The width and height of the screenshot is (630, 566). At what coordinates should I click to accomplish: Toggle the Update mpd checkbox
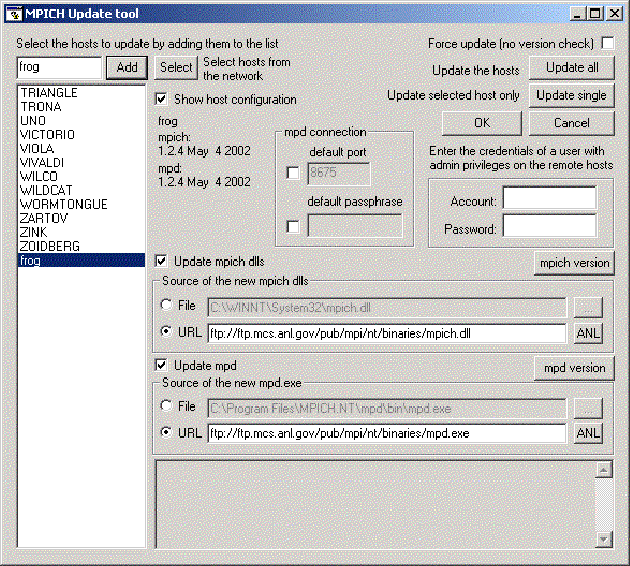click(161, 365)
